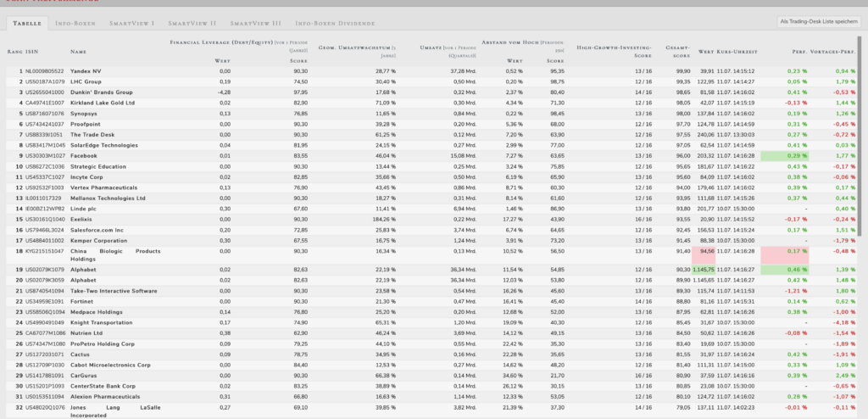Open Vertex Pharmaceuticals entry

(x=103, y=187)
